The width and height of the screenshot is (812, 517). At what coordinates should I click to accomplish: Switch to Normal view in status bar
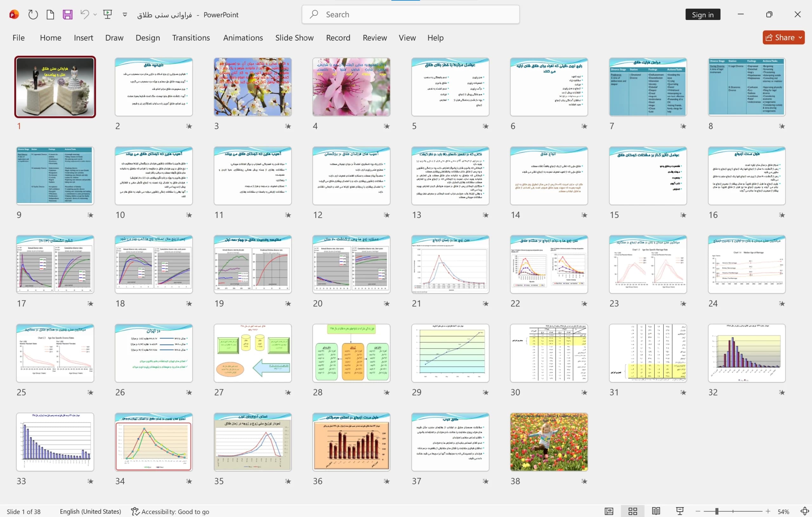pos(609,511)
